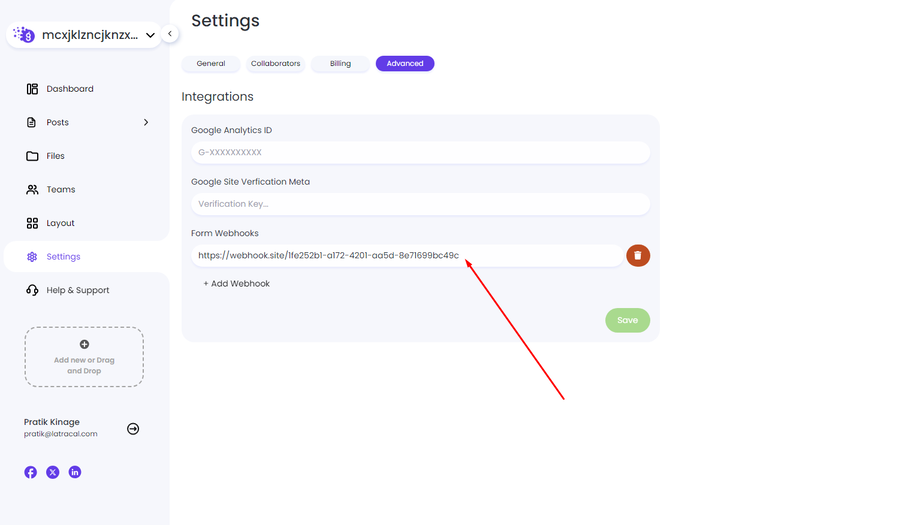Click the Add new or Drag and Drop area
920x525 pixels.
pos(84,357)
